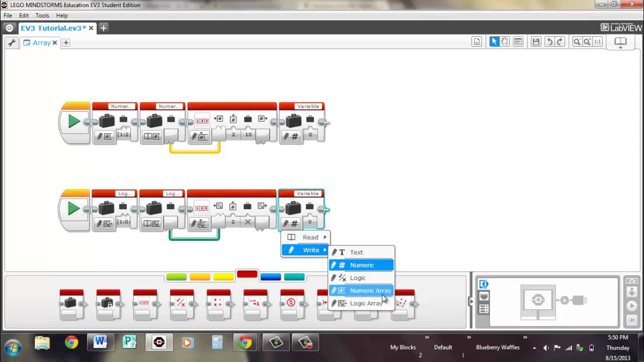Screen dimensions: 644x362
Task: Open mode selector of bottom Array Operations block
Action: (x=199, y=223)
